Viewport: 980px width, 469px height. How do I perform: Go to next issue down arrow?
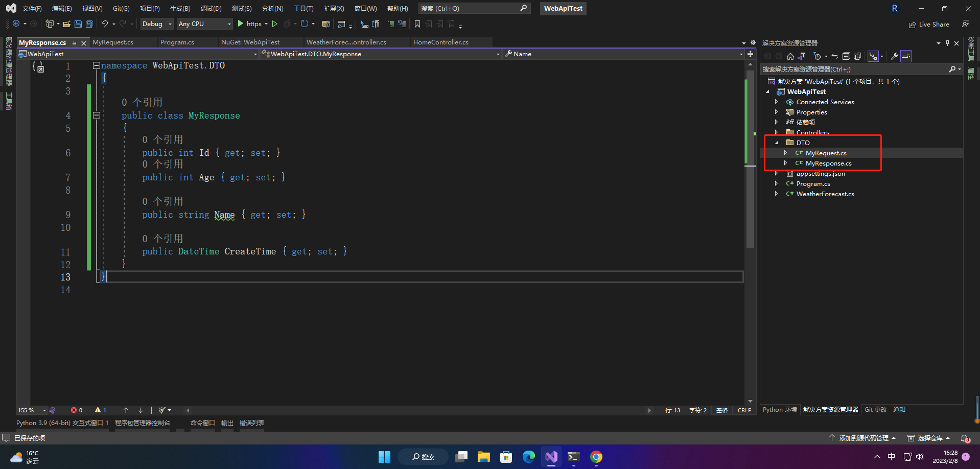point(141,410)
